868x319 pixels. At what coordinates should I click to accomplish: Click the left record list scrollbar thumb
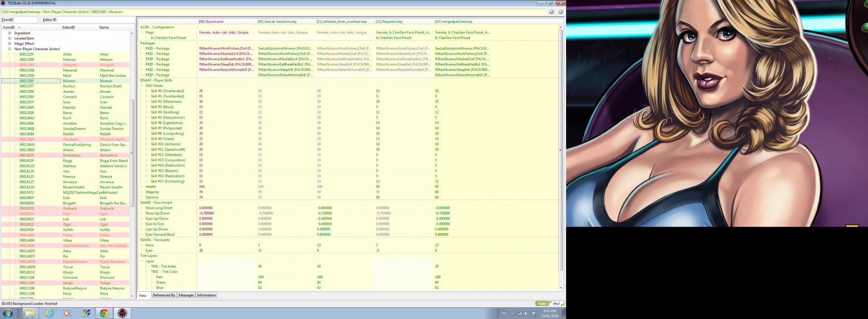pos(132,153)
